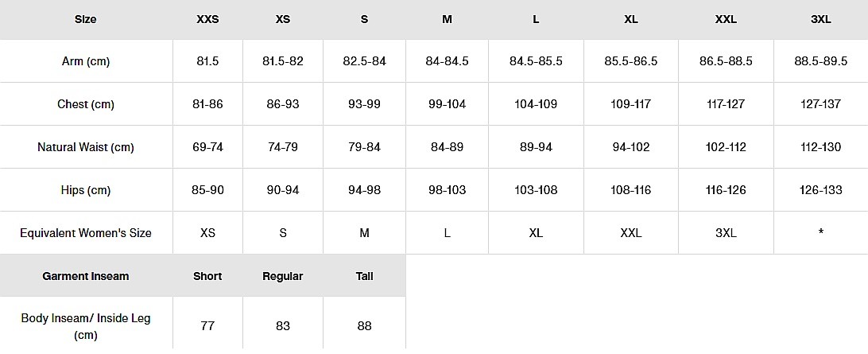Click the 103-108 hips measurement cell
The image size is (868, 354).
(536, 190)
